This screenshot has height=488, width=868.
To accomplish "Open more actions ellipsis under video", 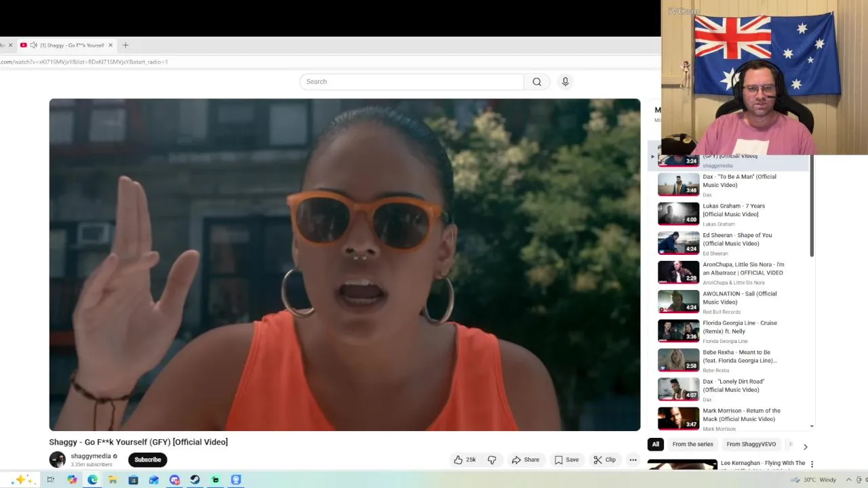I will [x=633, y=460].
